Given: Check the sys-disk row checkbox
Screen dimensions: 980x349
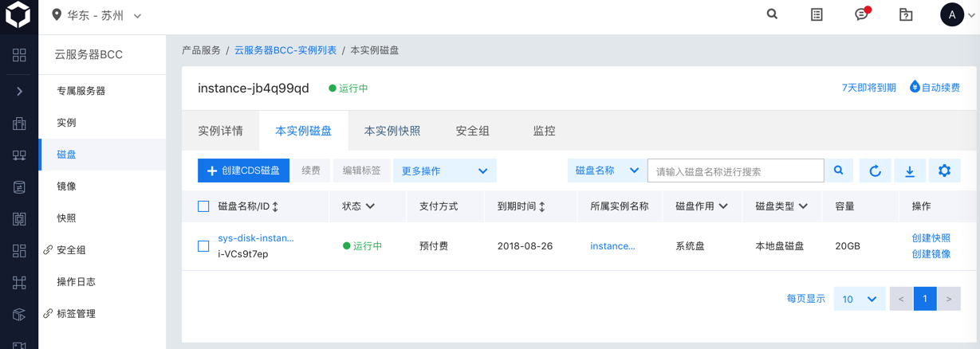Looking at the screenshot, I should pos(203,246).
